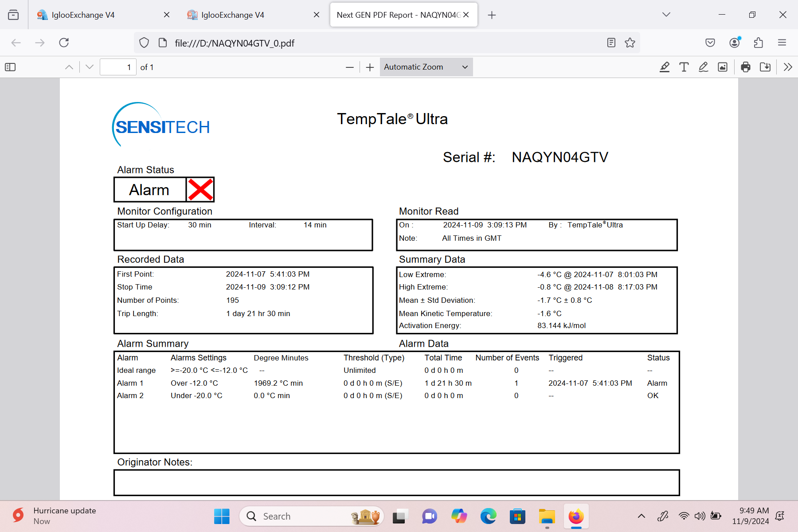Bookmark this page with the star
798x532 pixels.
(630, 43)
